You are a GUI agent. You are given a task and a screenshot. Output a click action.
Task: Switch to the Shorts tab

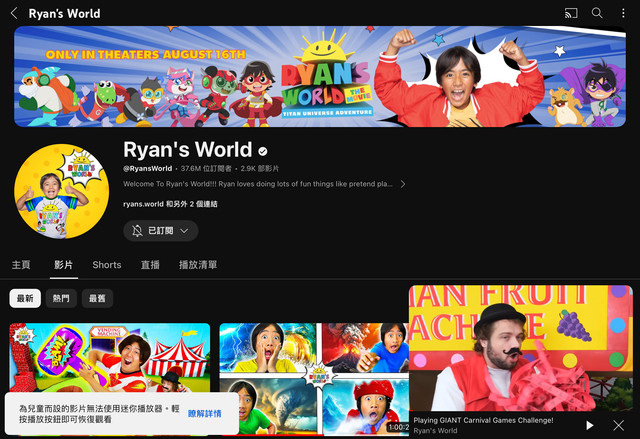(x=107, y=265)
